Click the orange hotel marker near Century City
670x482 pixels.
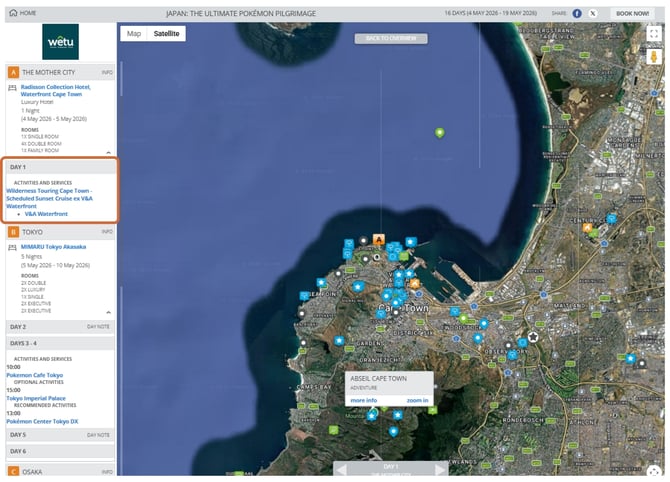[x=588, y=227]
